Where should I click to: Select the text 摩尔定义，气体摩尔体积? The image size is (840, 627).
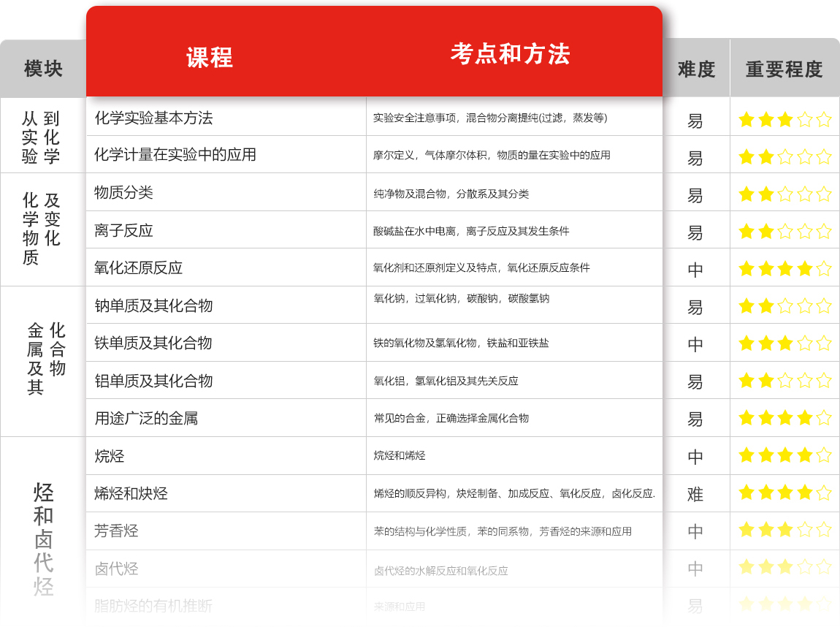tap(430, 156)
